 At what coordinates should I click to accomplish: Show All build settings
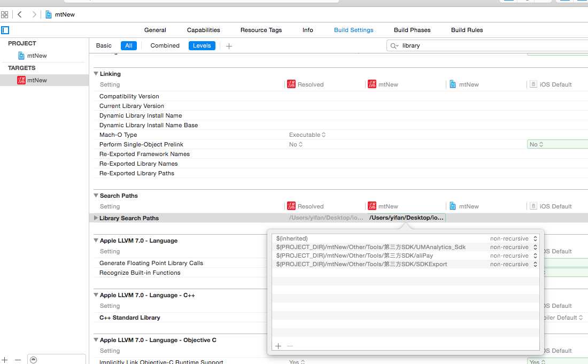[129, 46]
